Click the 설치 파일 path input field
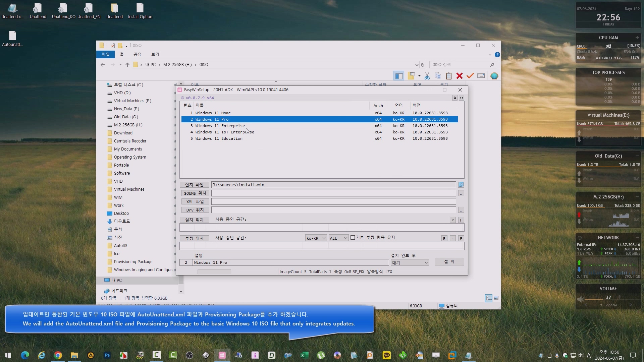 point(333,185)
